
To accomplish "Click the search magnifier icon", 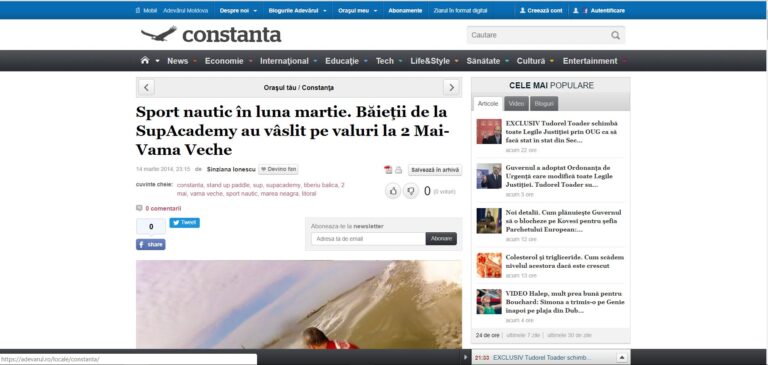I will [615, 35].
